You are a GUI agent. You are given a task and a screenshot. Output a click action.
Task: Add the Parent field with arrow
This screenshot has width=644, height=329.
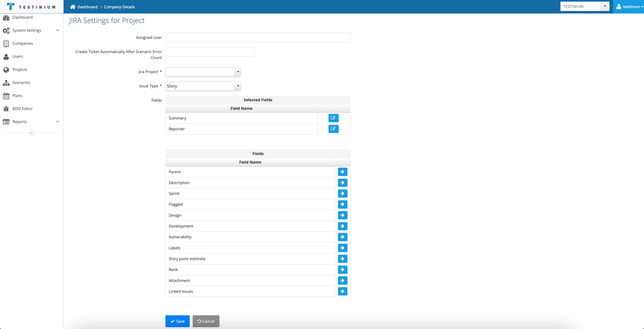342,172
